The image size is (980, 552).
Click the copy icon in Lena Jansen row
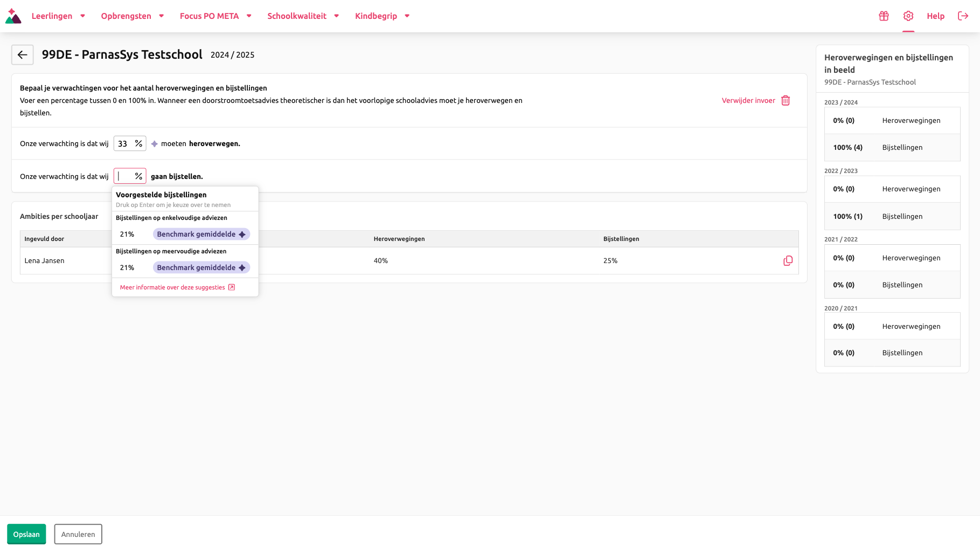coord(788,261)
